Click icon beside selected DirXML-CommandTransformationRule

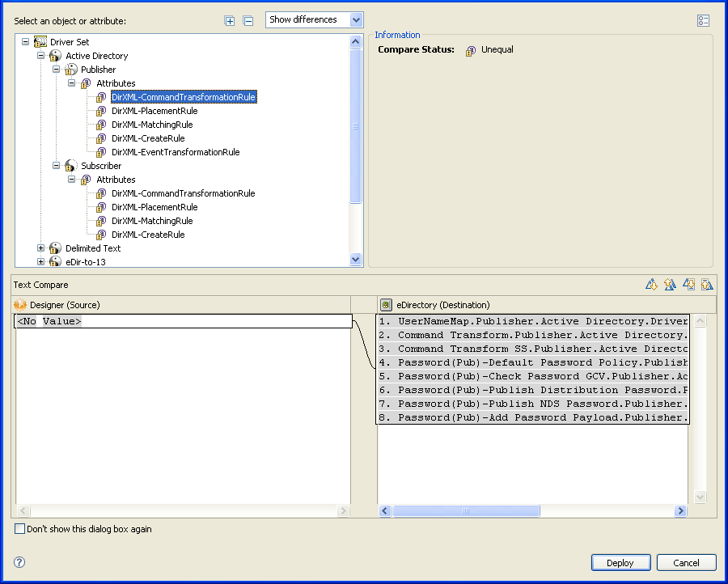pos(101,98)
